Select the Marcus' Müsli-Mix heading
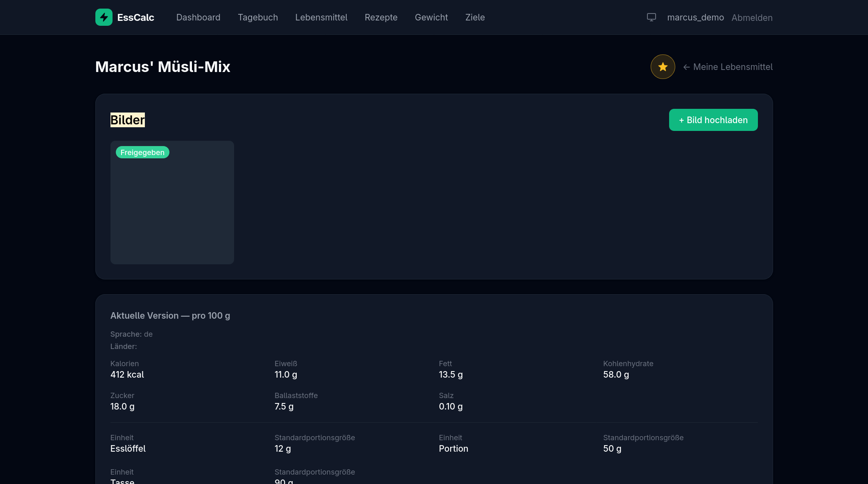This screenshot has width=868, height=484. [x=162, y=67]
